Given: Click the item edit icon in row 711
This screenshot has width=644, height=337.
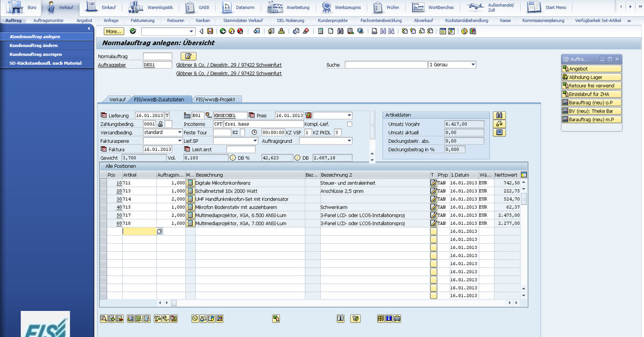Looking at the screenshot, I should click(434, 183).
